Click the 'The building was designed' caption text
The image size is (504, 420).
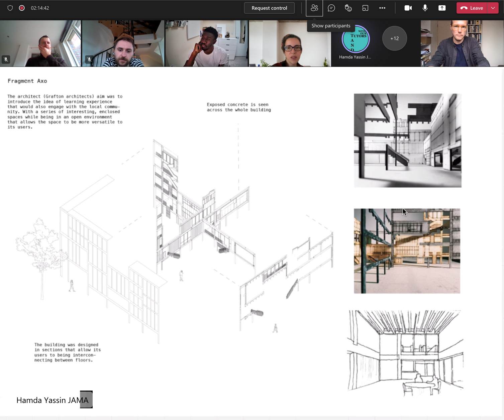click(68, 352)
